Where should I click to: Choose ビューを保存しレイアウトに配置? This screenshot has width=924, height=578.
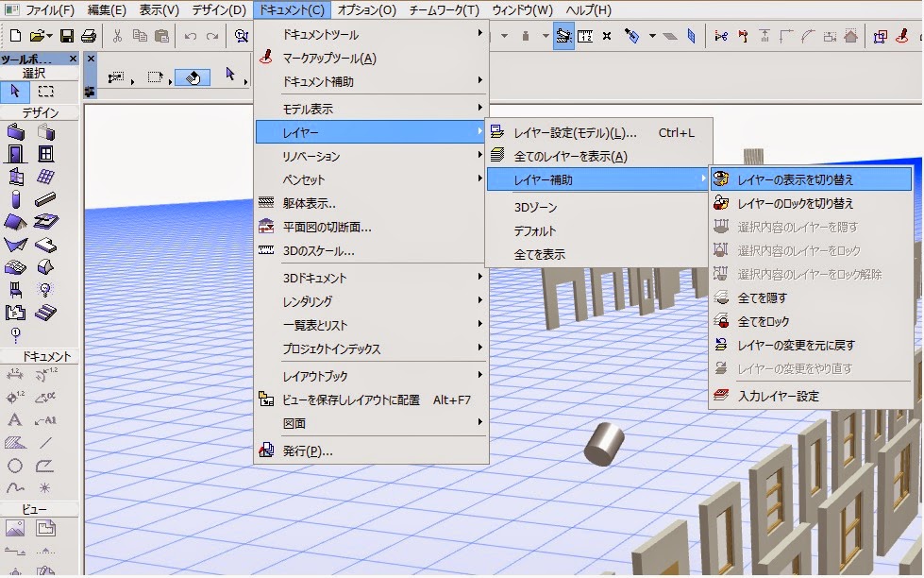371,399
